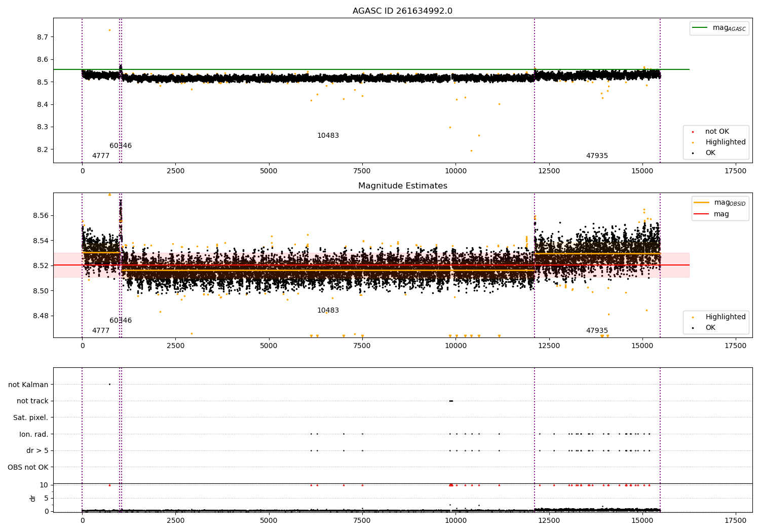Click y-tick '8.48' on middle plot
Screen dimensions: 760x532
(x=41, y=316)
